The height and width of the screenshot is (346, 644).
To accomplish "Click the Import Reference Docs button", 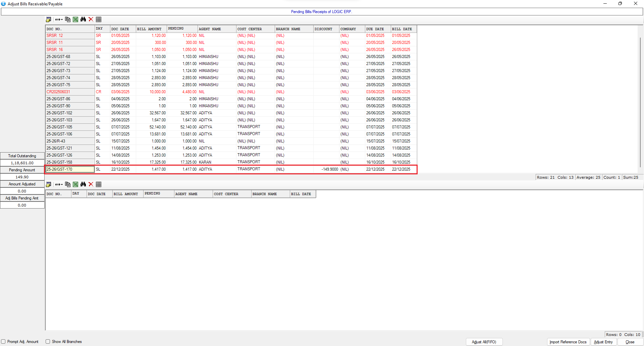I will [x=568, y=342].
